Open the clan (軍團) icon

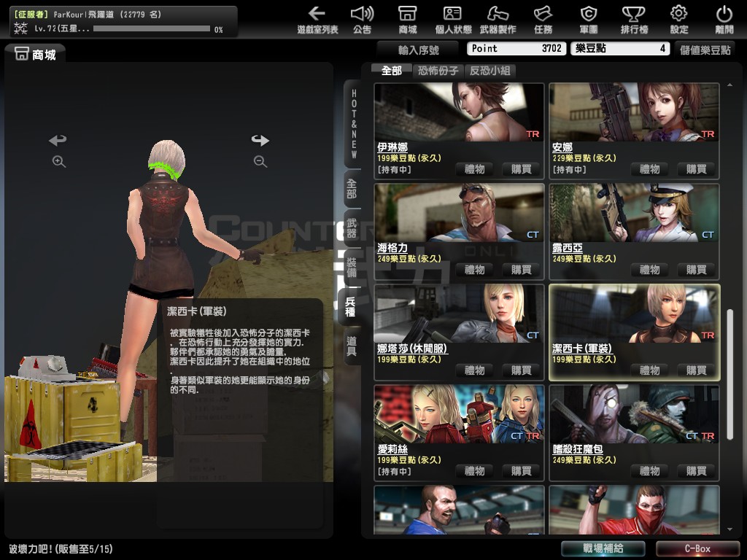588,20
